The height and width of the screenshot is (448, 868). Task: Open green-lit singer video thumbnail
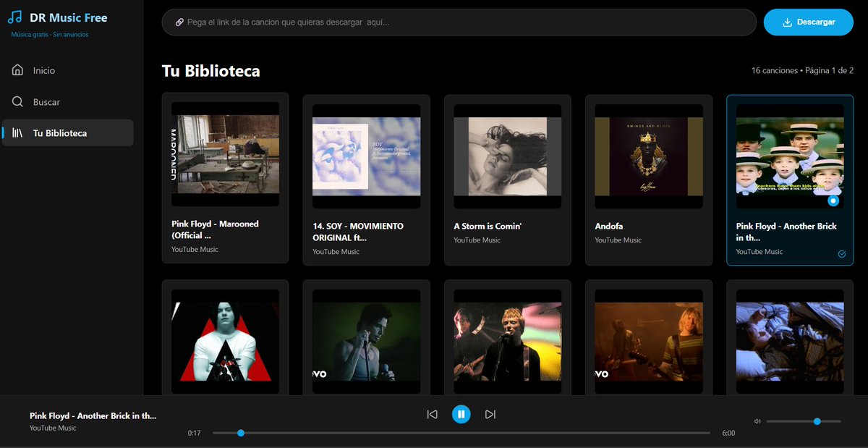pyautogui.click(x=366, y=342)
